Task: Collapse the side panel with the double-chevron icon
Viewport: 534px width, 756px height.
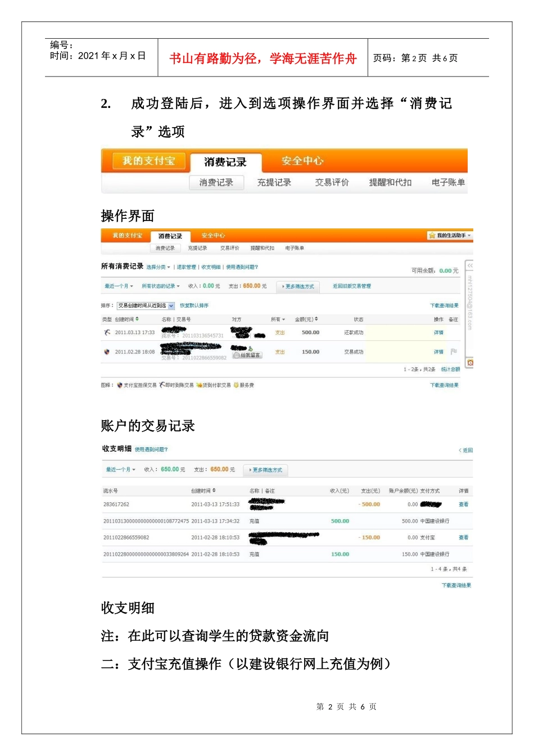Action: tap(470, 265)
